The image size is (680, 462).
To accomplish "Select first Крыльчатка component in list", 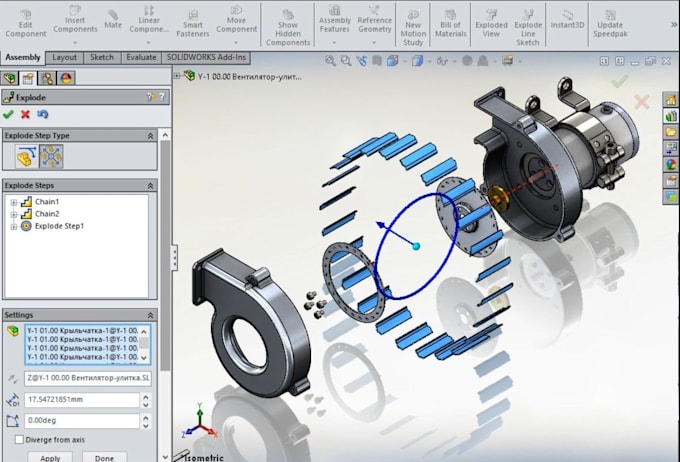I will [x=82, y=331].
